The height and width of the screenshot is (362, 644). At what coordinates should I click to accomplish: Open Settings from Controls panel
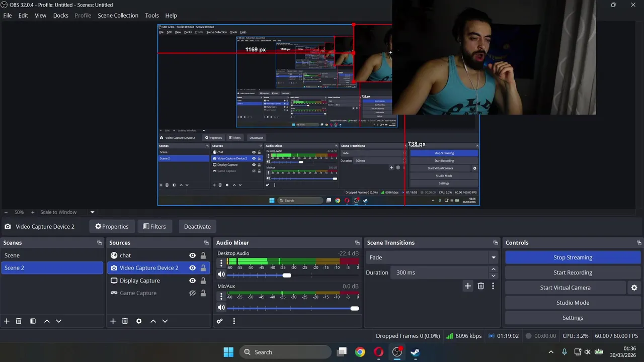pos(573,318)
